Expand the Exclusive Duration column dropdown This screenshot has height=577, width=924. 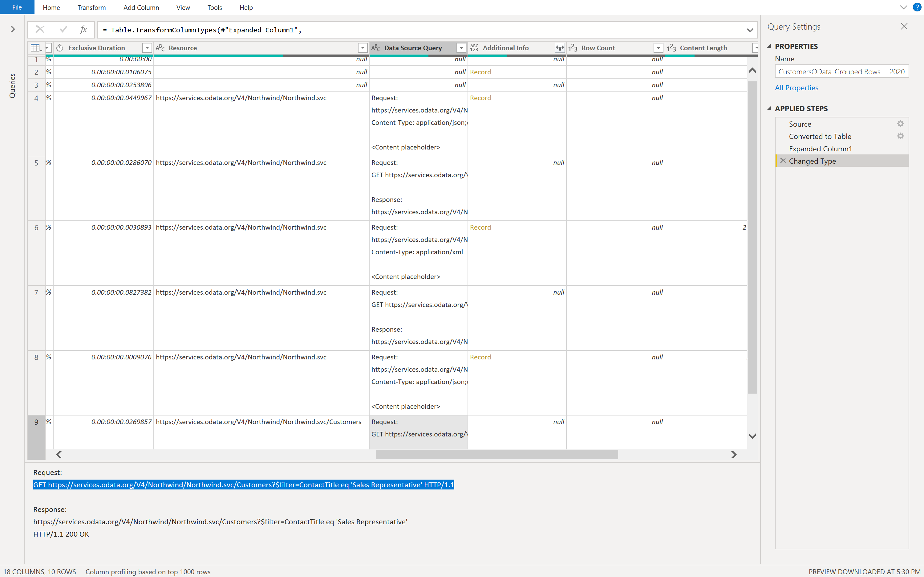[x=147, y=47]
